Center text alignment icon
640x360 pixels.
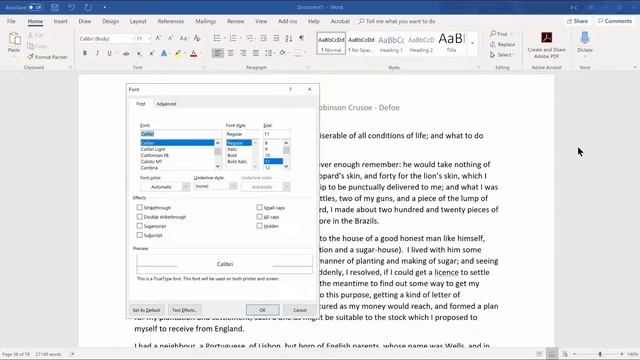(231, 53)
